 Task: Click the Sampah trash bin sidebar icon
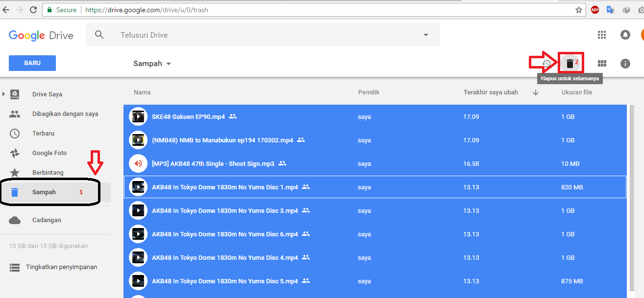tap(15, 192)
